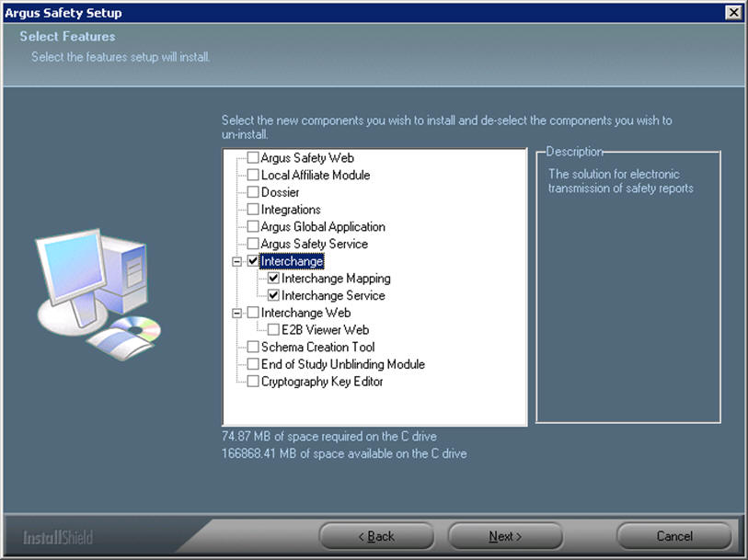Select End of Study Unblinding Module label
The image size is (748, 560).
tap(343, 364)
